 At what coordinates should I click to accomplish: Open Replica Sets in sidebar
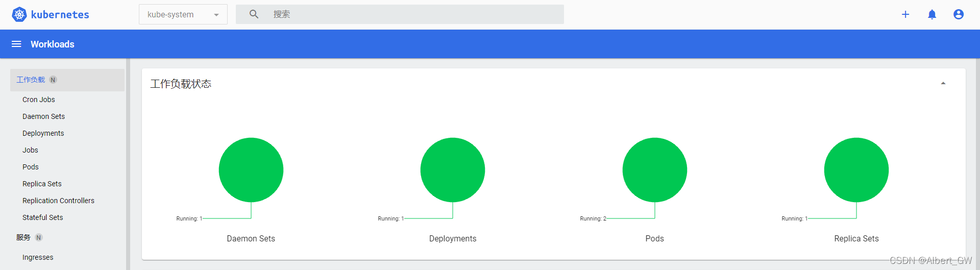click(42, 184)
